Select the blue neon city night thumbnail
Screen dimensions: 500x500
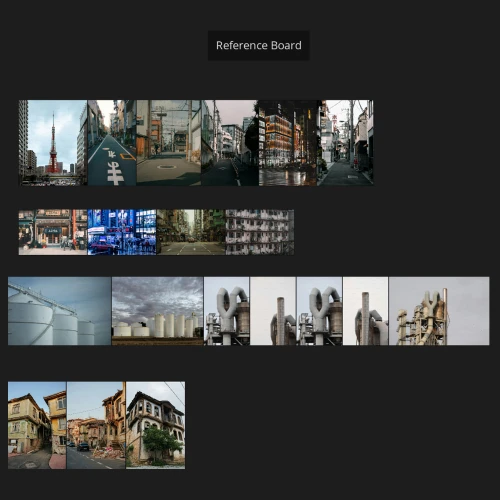pos(122,232)
